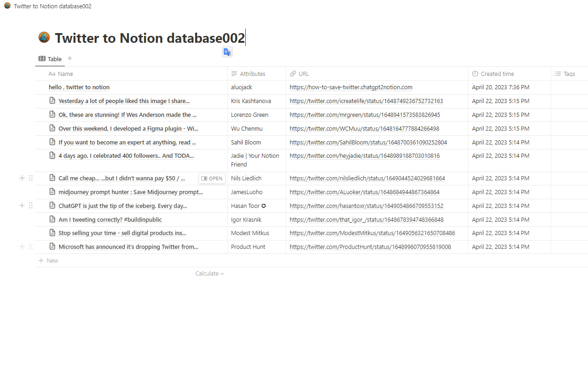This screenshot has height=368, width=588.
Task: Click the translate icon below the title
Action: pos(227,52)
